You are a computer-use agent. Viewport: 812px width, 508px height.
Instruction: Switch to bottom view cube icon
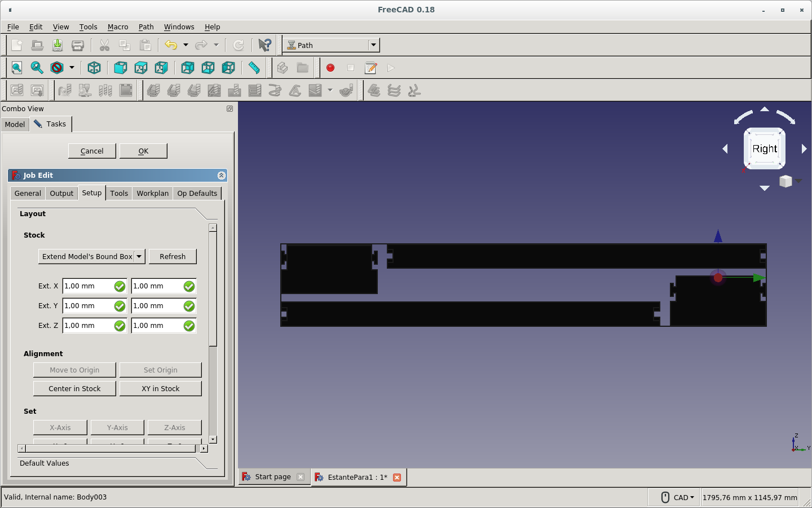click(x=208, y=68)
